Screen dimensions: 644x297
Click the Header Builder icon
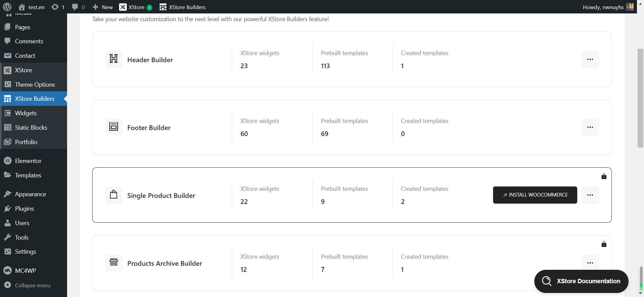tap(114, 59)
